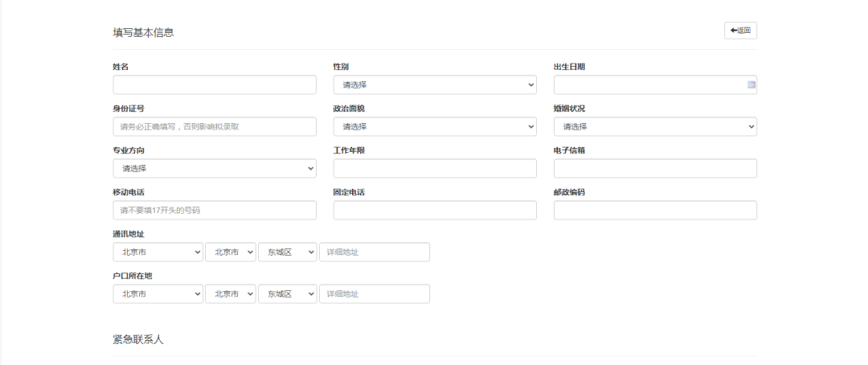Click the 移动电话 mobile phone field

click(x=215, y=211)
